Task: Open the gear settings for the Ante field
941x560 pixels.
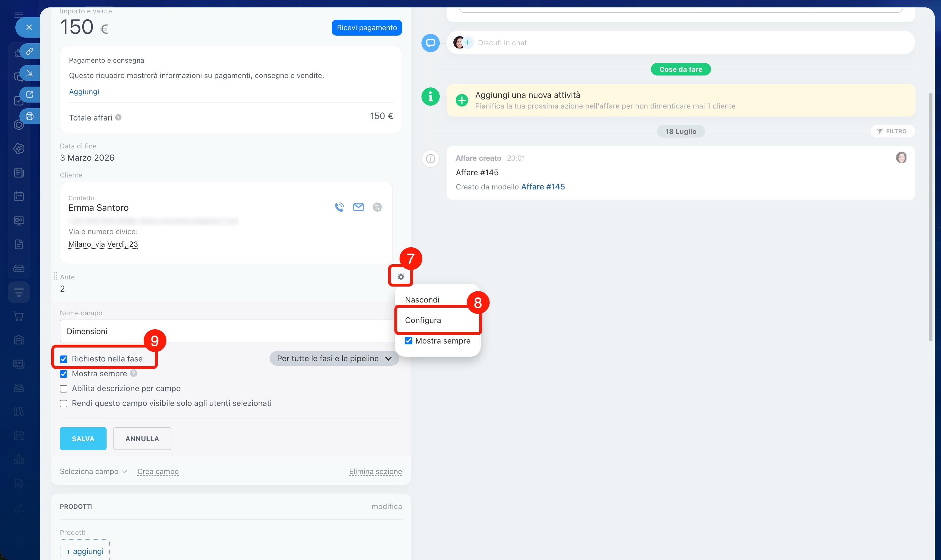Action: pyautogui.click(x=401, y=277)
